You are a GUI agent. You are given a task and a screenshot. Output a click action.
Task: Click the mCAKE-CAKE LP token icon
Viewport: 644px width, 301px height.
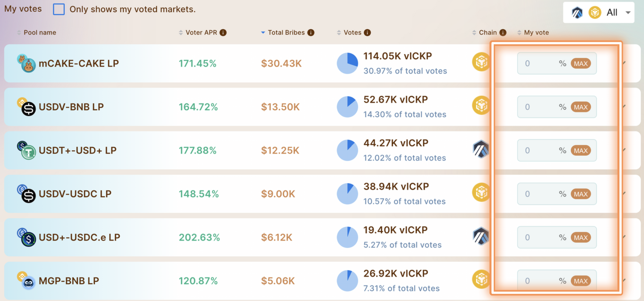pos(26,63)
